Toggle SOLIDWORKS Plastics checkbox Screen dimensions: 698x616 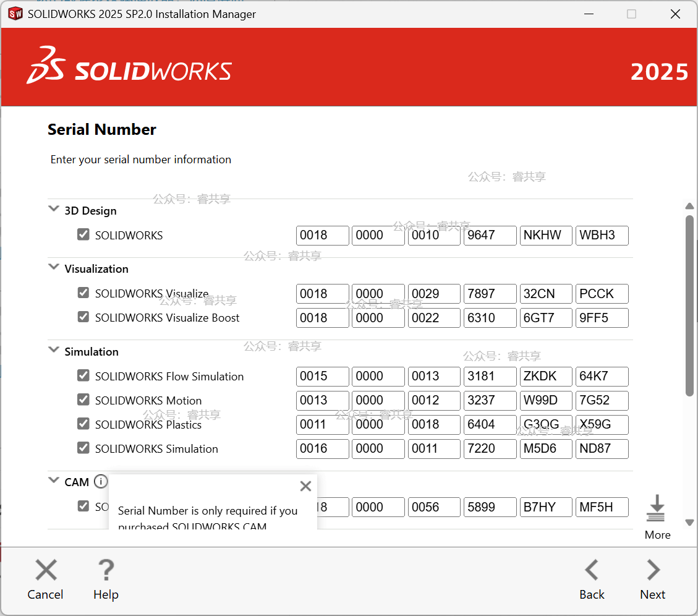pos(83,424)
